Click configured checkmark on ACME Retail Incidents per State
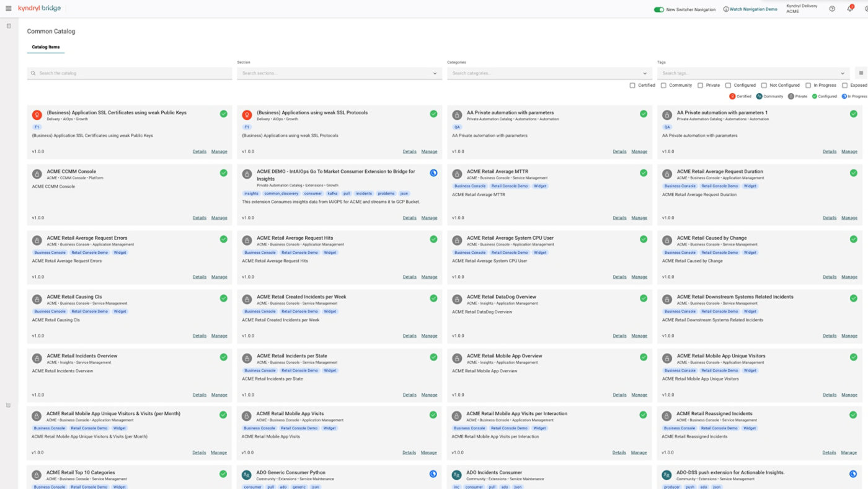Viewport: 868px width, 489px height. [433, 357]
